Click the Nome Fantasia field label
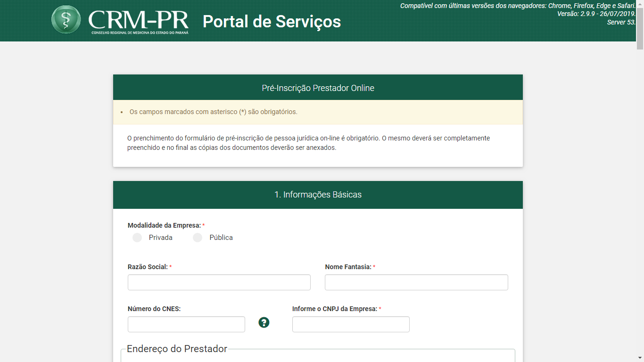Image resolution: width=644 pixels, height=362 pixels. coord(348,267)
